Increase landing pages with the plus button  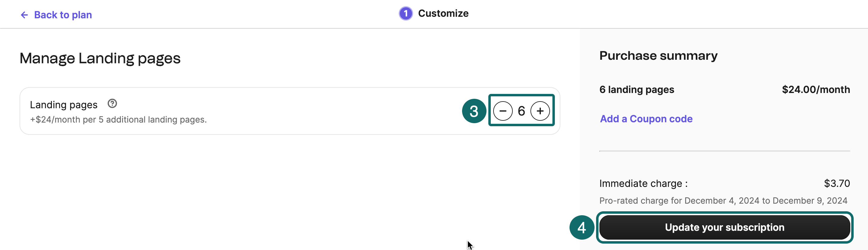540,111
